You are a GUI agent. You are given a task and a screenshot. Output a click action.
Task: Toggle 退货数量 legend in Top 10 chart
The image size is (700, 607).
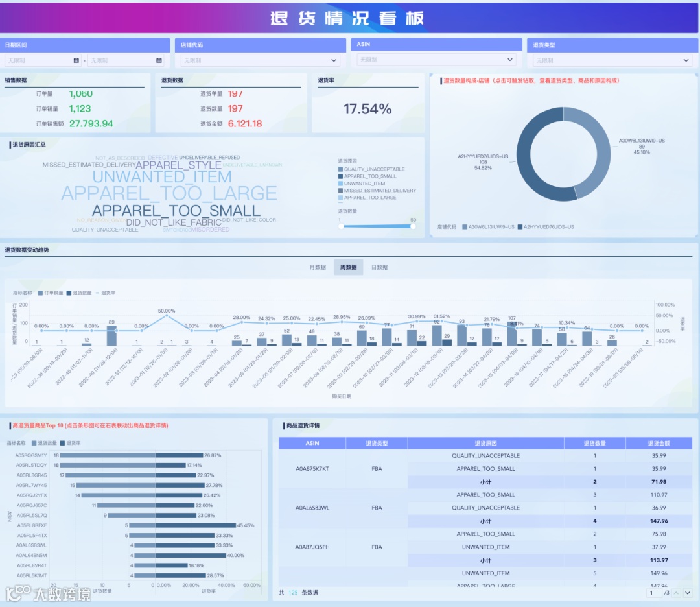click(44, 443)
